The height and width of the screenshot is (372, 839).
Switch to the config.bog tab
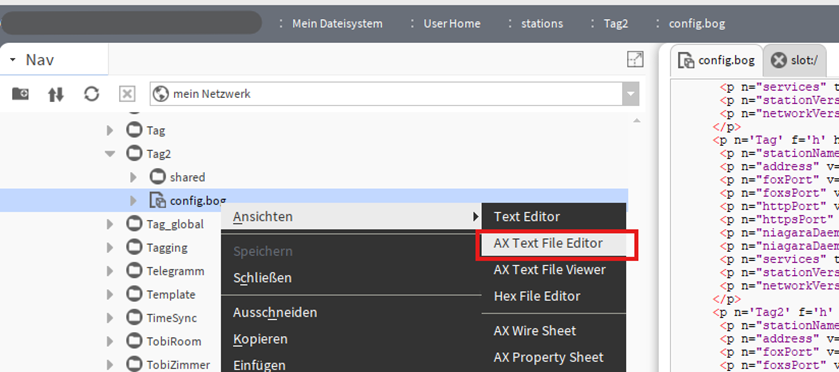coord(716,60)
